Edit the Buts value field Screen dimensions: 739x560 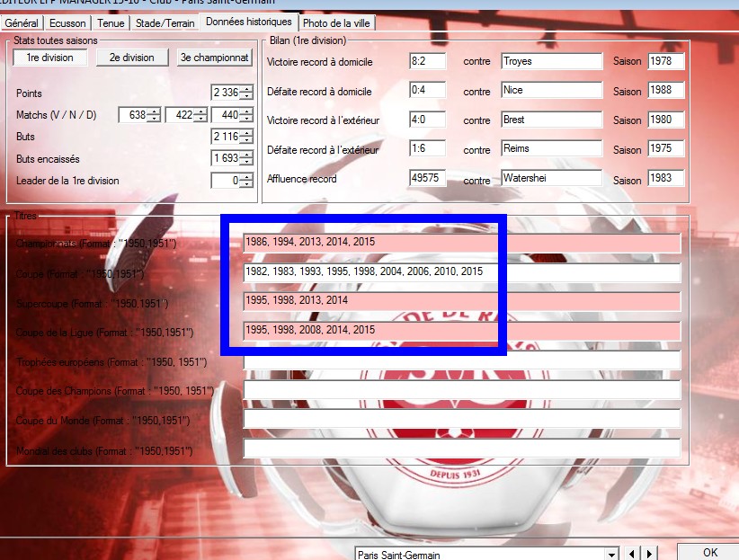[x=226, y=137]
